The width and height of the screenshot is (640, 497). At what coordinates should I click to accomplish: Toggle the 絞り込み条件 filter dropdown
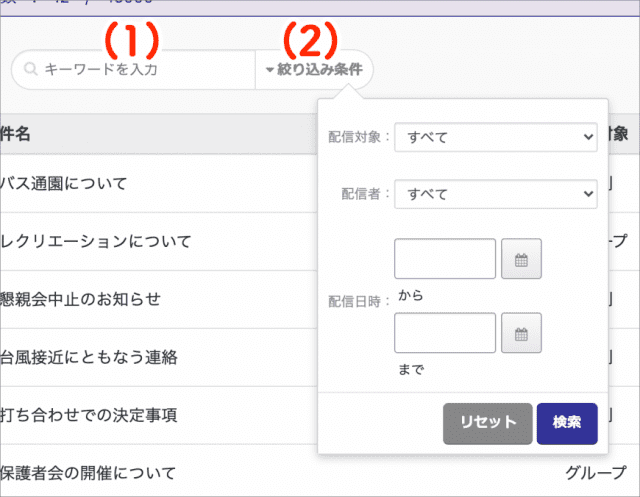314,69
